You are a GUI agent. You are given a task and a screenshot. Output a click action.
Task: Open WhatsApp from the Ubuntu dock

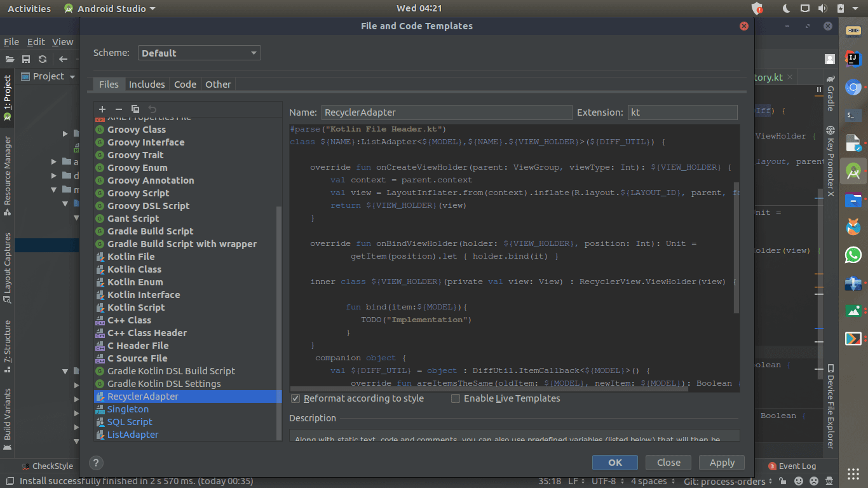coord(853,255)
